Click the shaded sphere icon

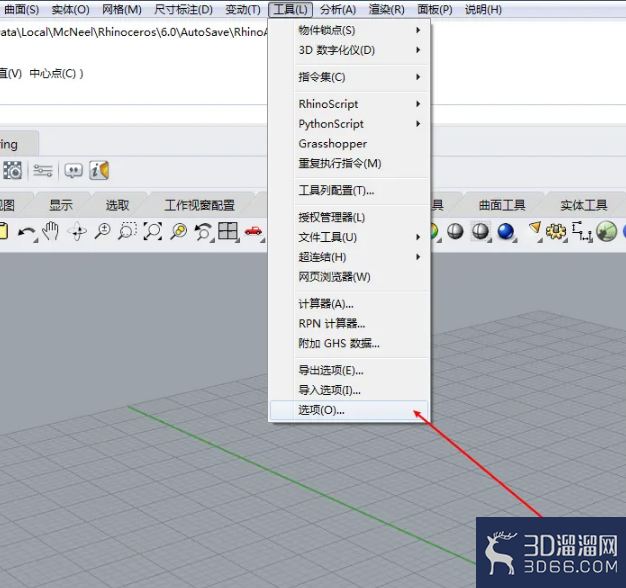pyautogui.click(x=455, y=231)
